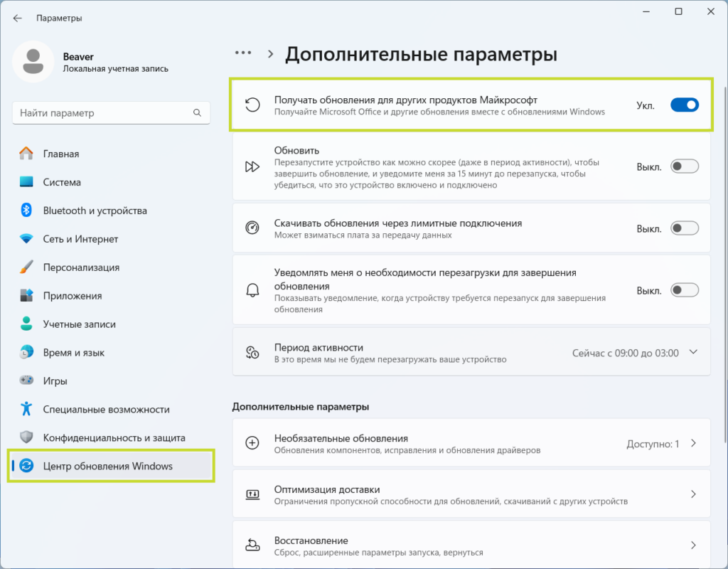Click the Восстановление recovery icon
Image resolution: width=728 pixels, height=569 pixels.
pos(252,546)
